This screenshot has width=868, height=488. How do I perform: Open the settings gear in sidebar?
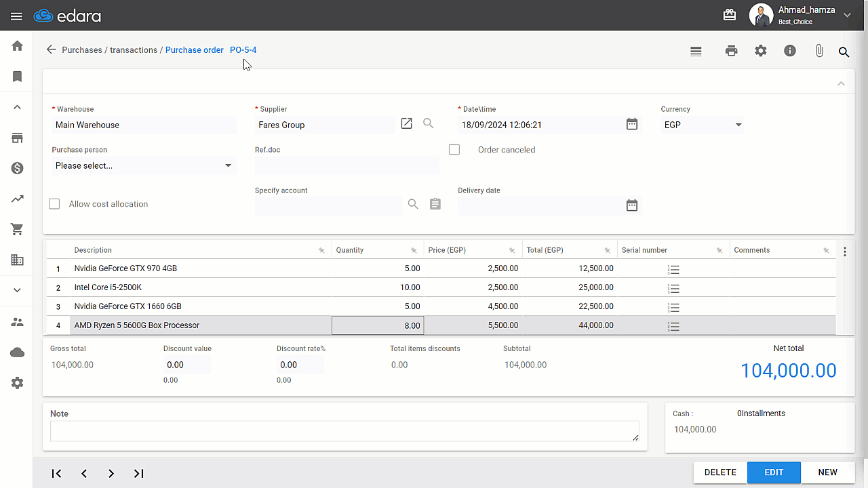pos(18,382)
